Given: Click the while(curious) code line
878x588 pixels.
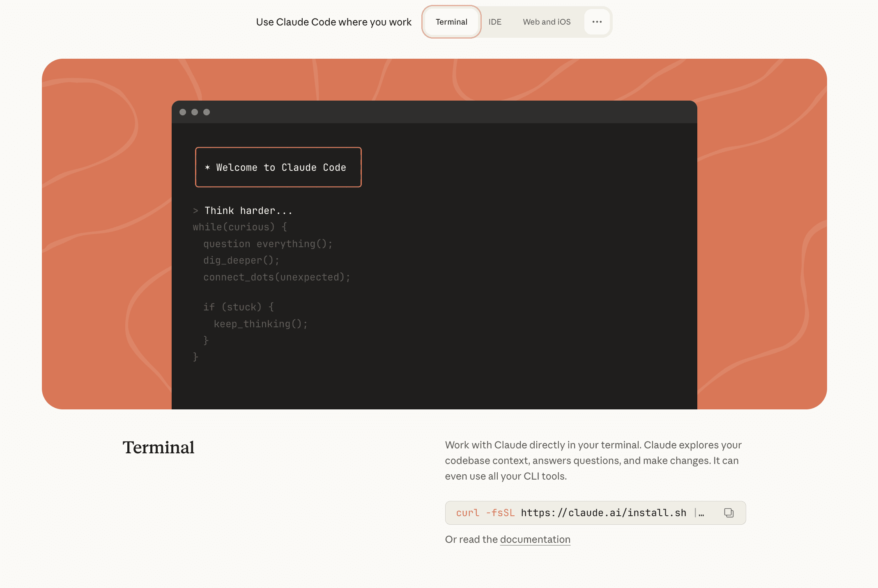Looking at the screenshot, I should click(x=240, y=227).
